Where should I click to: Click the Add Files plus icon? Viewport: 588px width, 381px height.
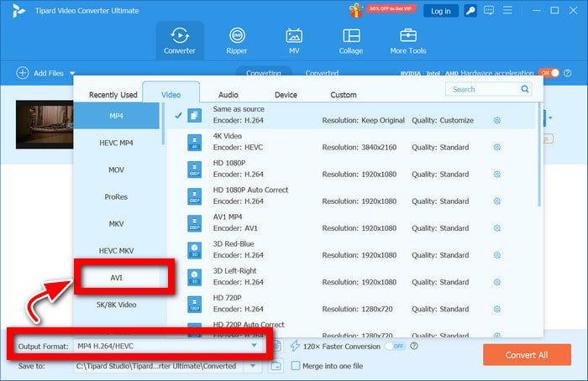[x=23, y=73]
